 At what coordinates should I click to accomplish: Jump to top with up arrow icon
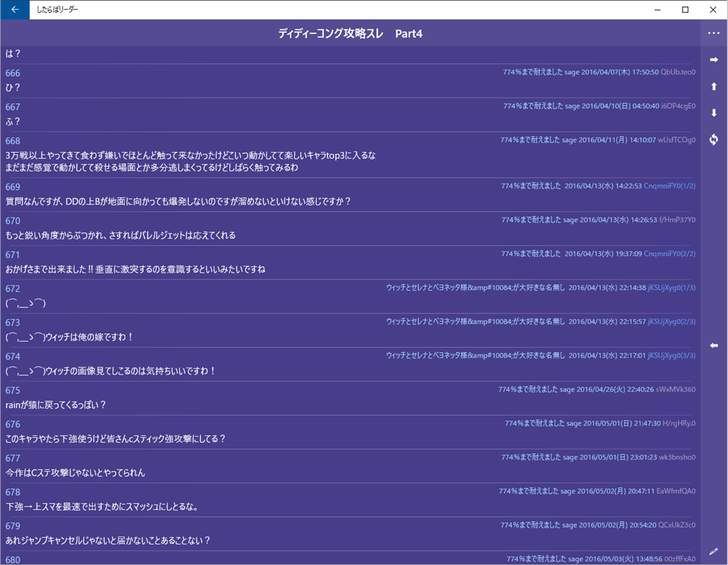pos(713,86)
